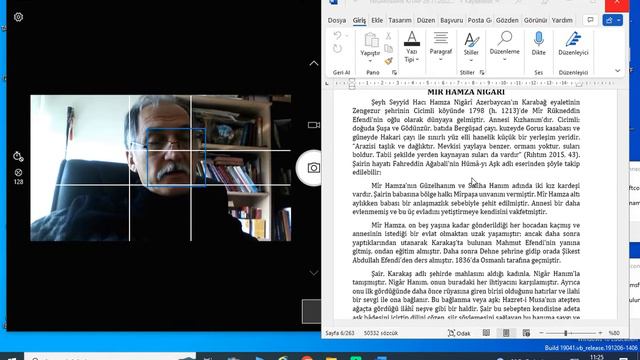Open the undo history dropdown arrow

tap(347, 36)
